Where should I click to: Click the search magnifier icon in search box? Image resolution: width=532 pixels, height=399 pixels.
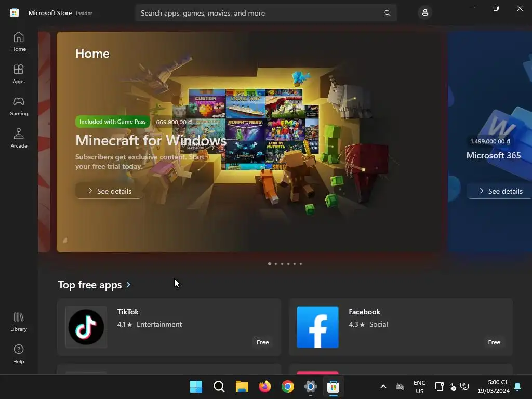[x=387, y=13]
